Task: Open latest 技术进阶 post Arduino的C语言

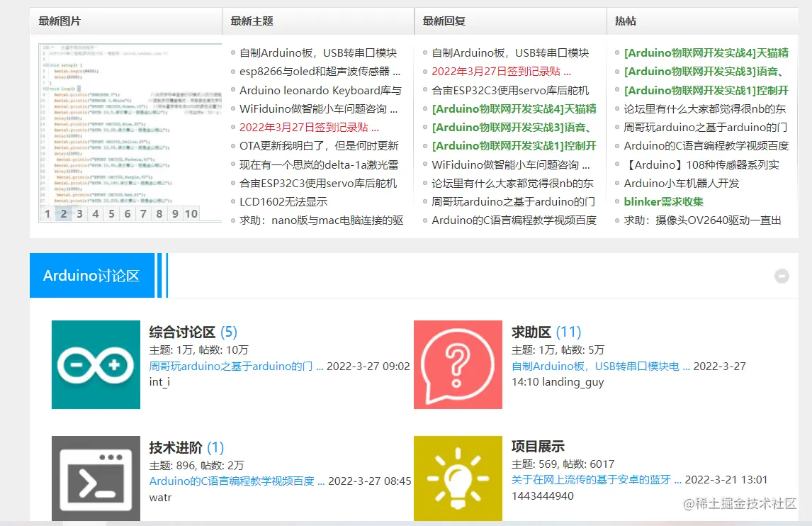Action: pos(237,481)
